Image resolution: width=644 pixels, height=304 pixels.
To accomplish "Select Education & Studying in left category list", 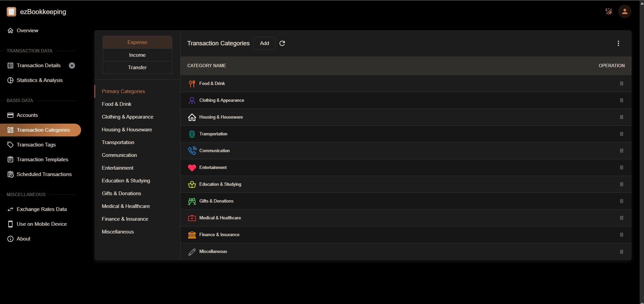I will pos(137,181).
